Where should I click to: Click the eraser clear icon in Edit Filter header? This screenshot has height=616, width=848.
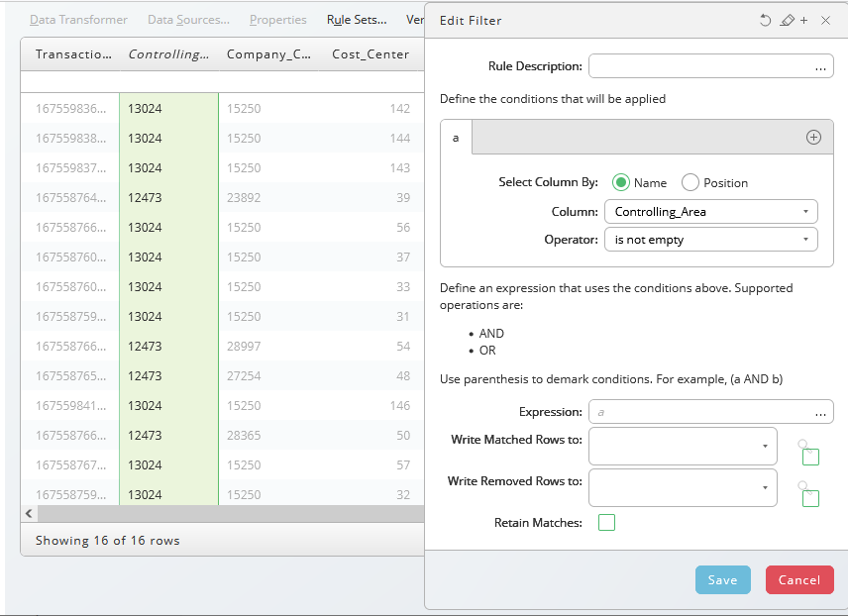[x=787, y=21]
